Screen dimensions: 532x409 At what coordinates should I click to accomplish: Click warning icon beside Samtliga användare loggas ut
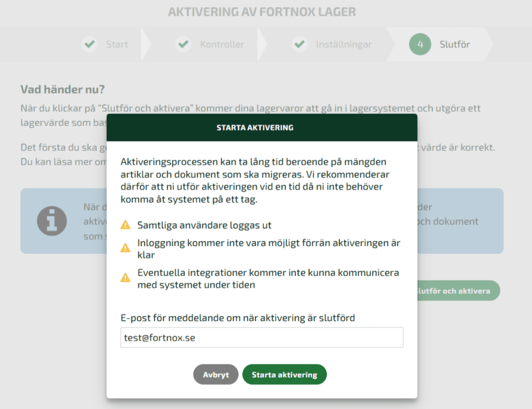coord(126,225)
